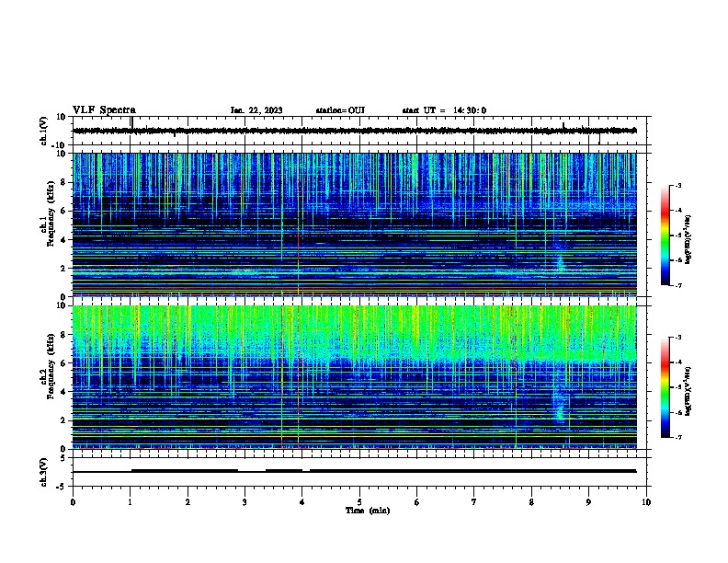Screen dimensions: 728x563
Task: Click the "-7" tick on ch.1 colorbar
Action: click(677, 286)
